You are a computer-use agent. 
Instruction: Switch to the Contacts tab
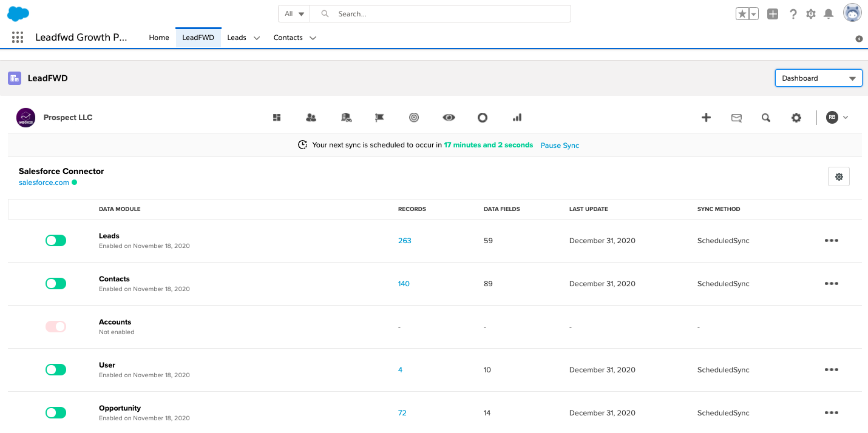click(288, 38)
